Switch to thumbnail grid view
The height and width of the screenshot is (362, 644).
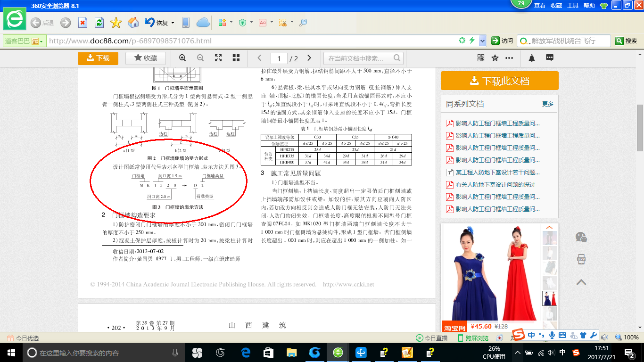(x=236, y=58)
